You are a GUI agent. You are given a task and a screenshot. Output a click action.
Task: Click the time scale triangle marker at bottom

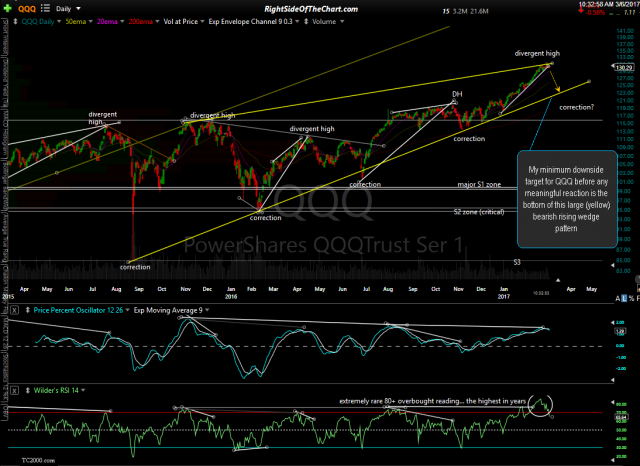click(x=558, y=280)
